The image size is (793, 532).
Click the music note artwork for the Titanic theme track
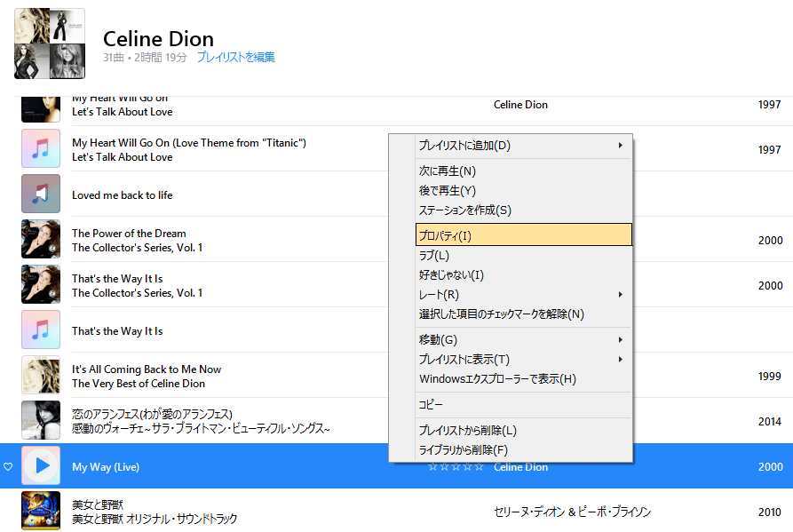pyautogui.click(x=41, y=148)
